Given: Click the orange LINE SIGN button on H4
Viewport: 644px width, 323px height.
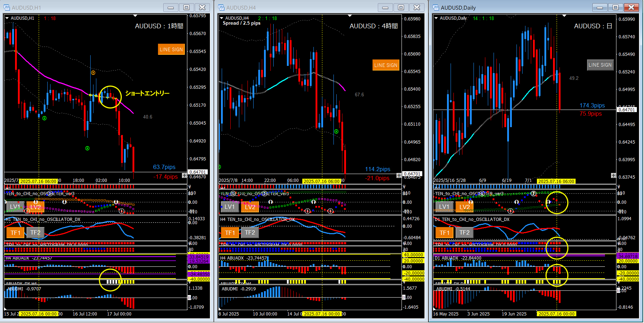Looking at the screenshot, I should (x=386, y=65).
